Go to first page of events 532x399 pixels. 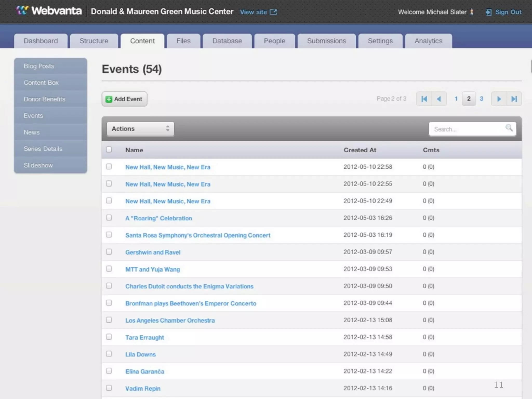[x=424, y=99]
